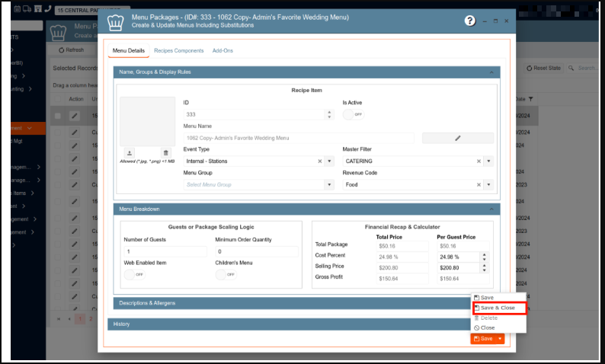Collapse the Menu Breakdown section
The width and height of the screenshot is (605, 364).
(491, 208)
